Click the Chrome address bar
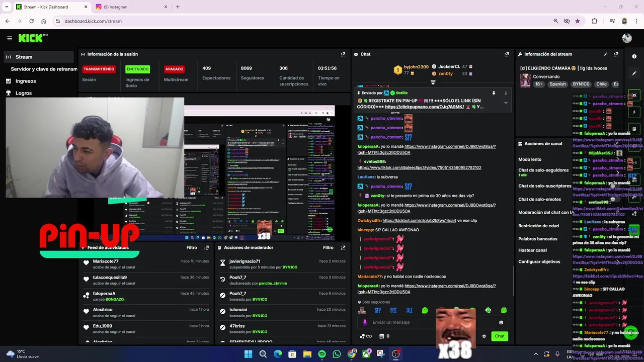The image size is (644, 362). point(302,21)
